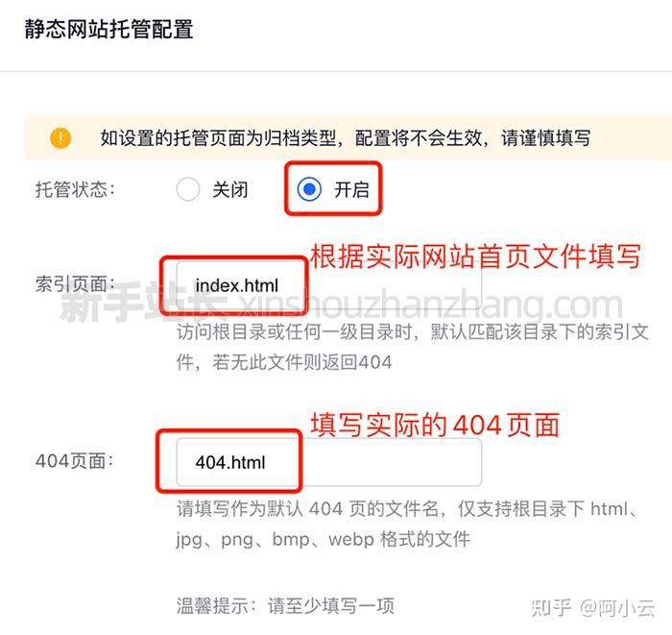Viewport: 672px width, 635px height.
Task: Click the help text 请填写作为默认 404 页的文件名
Action: (406, 509)
